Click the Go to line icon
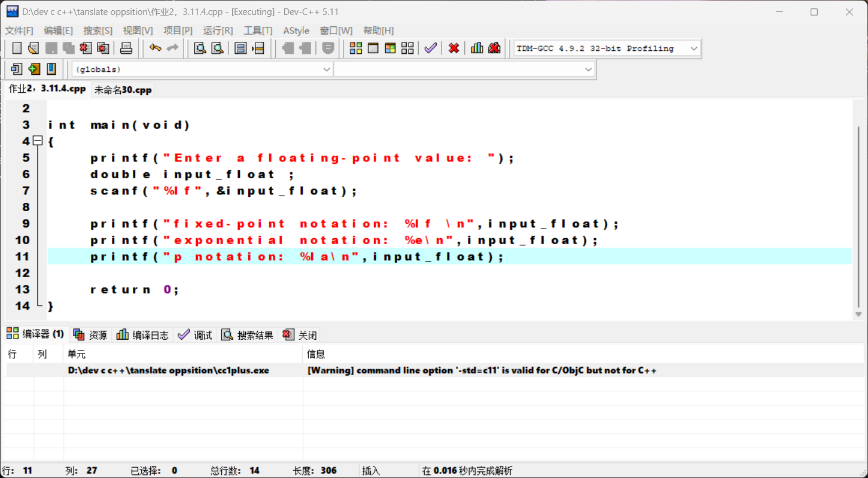Screen dimensions: 868x478 258,48
